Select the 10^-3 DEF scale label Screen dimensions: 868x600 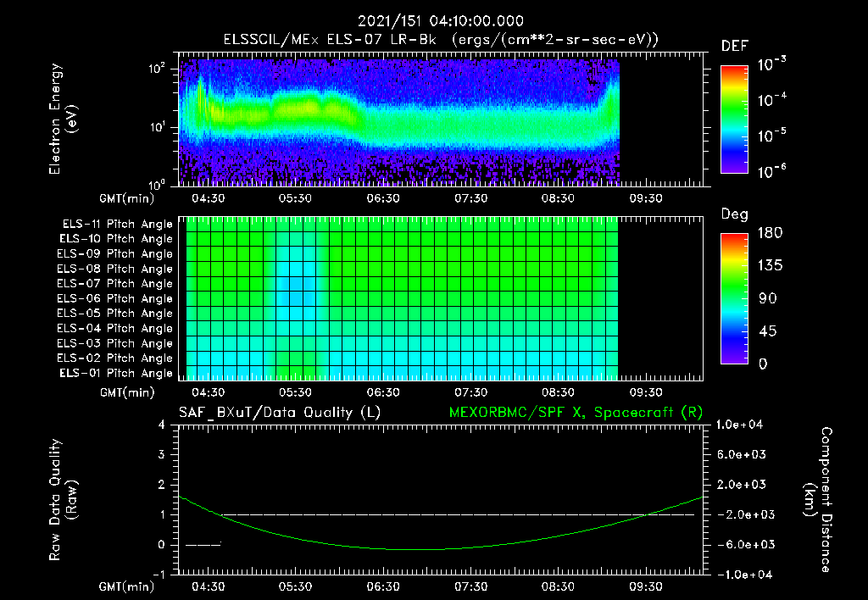[771, 64]
